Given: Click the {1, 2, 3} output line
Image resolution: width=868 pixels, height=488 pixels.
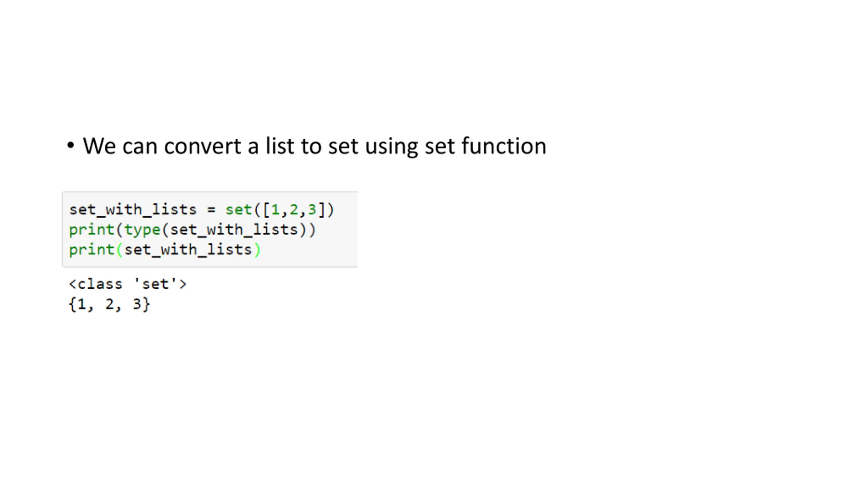Looking at the screenshot, I should 109,304.
